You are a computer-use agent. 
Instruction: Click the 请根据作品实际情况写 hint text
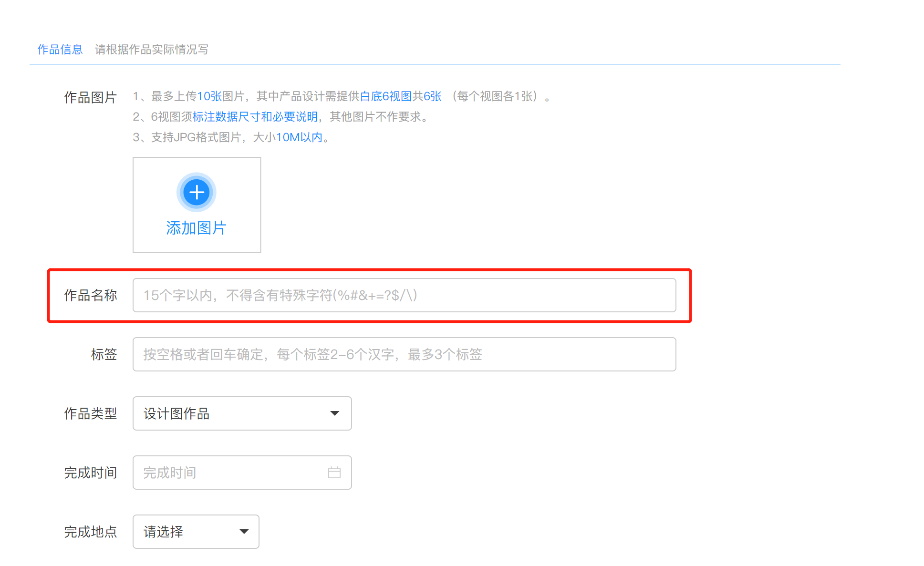coord(152,50)
